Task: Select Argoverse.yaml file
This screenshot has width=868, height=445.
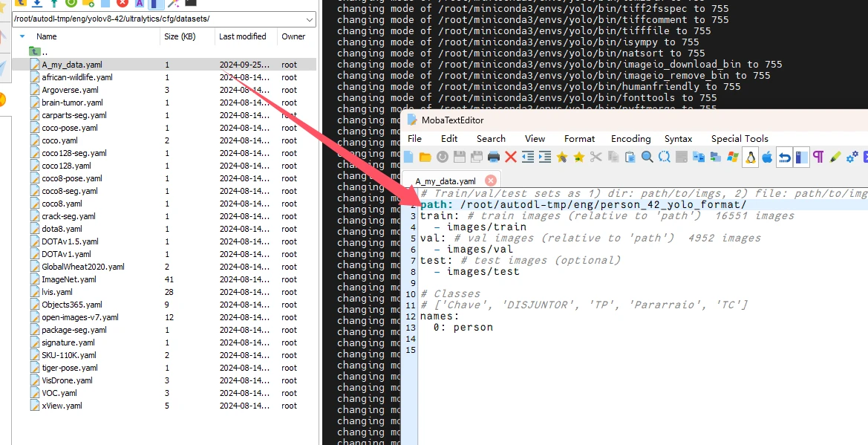Action: tap(71, 91)
